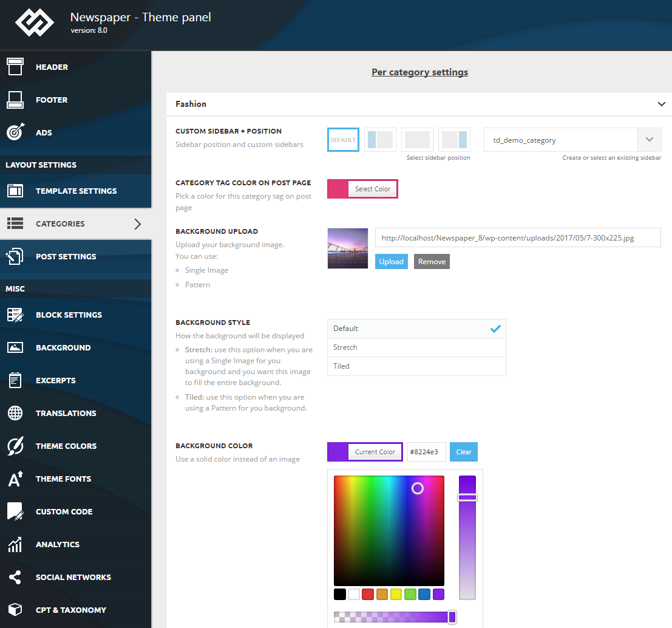Click Current Color button
The image size is (672, 628).
point(375,452)
